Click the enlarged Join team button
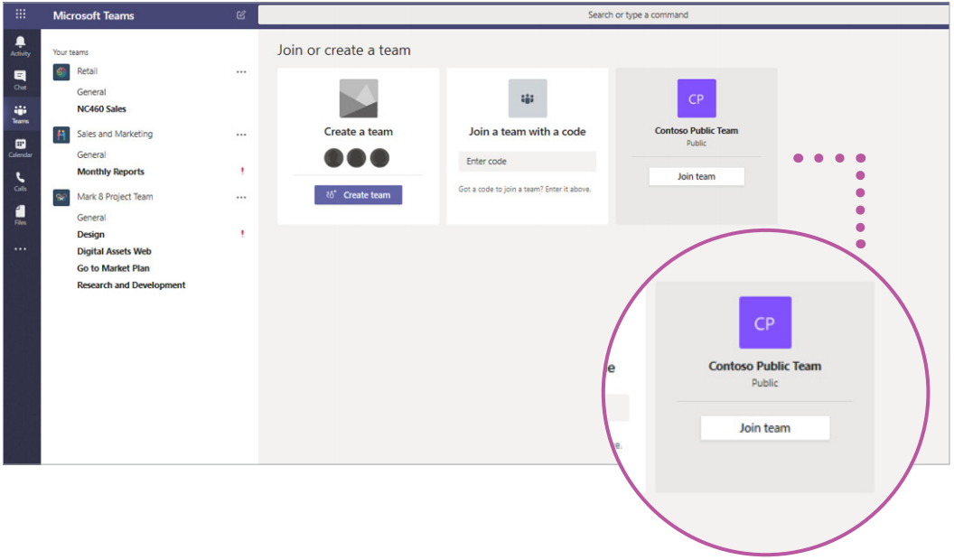 tap(765, 428)
